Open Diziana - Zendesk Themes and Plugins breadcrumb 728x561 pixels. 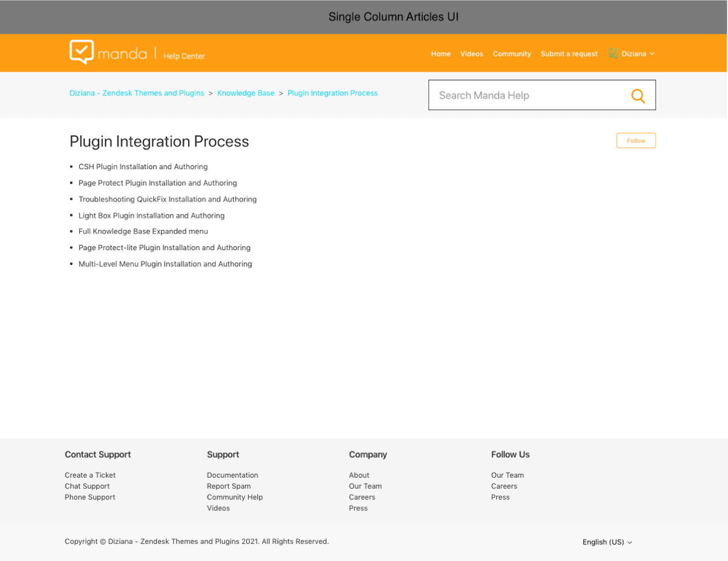coord(136,93)
